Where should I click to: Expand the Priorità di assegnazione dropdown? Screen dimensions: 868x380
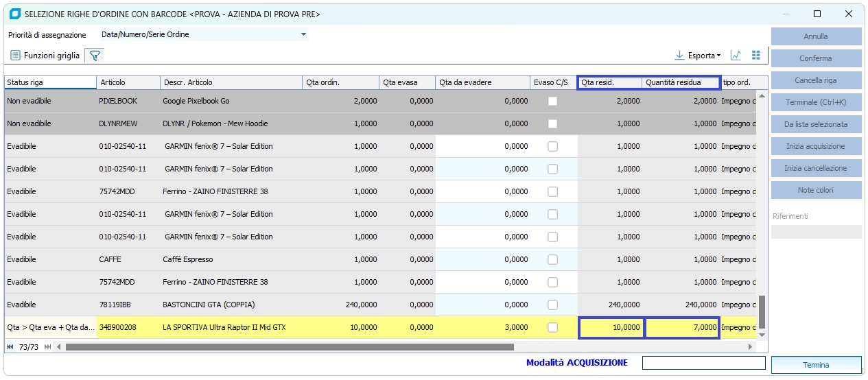(x=303, y=34)
